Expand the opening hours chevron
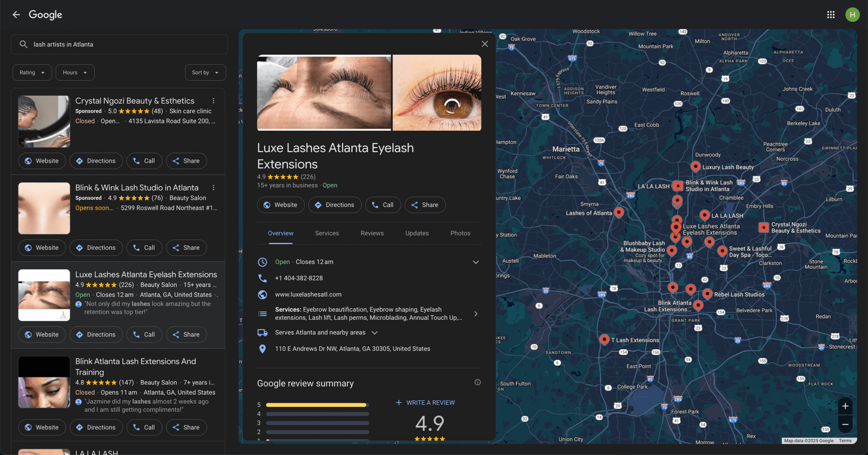 coord(476,262)
